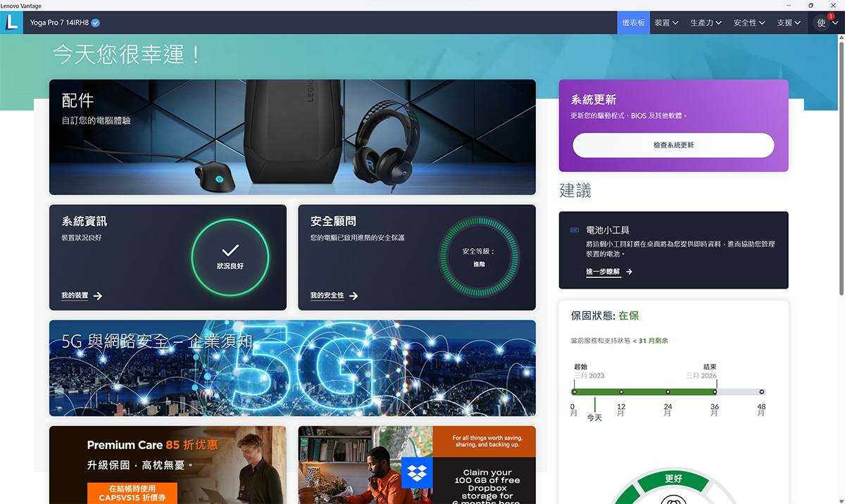Viewport: 845px width, 504px height.
Task: Click the 系統更新 card title
Action: (594, 100)
